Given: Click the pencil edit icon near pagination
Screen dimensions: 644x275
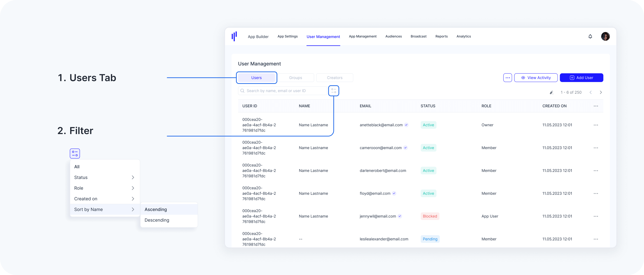Looking at the screenshot, I should (x=551, y=92).
